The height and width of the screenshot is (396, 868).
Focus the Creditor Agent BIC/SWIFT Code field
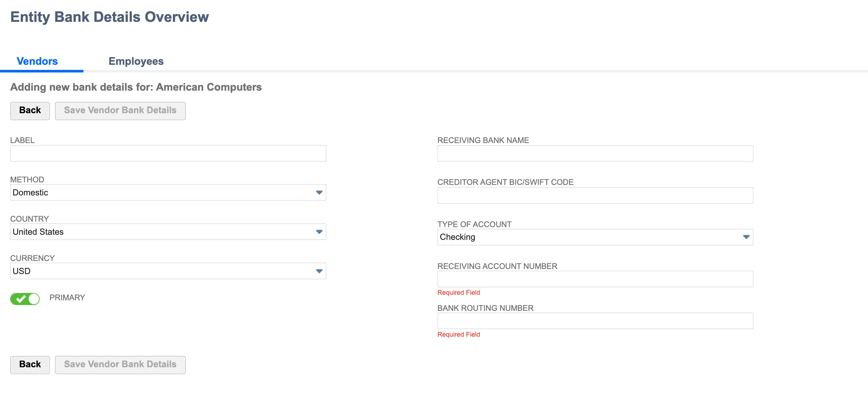[595, 195]
